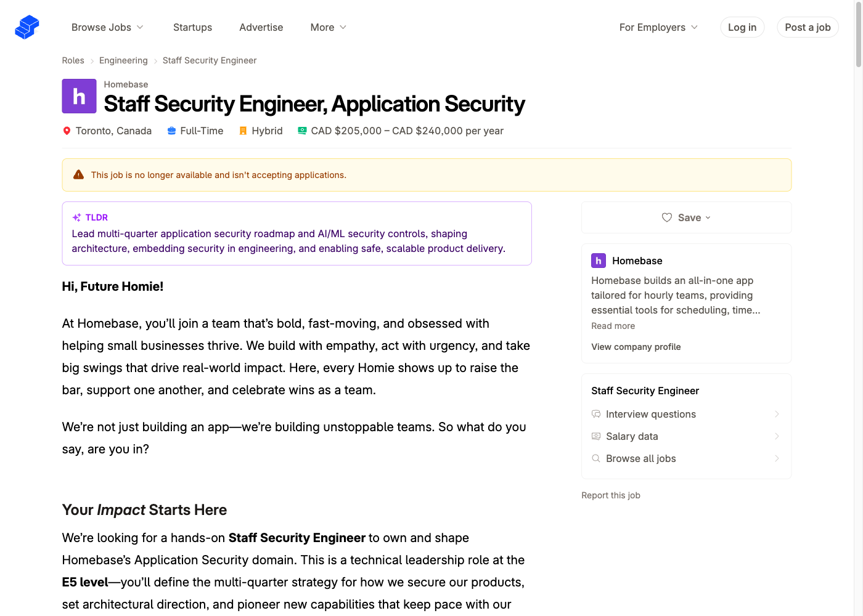Open the For Employers dropdown
This screenshot has width=863, height=616.
click(x=658, y=27)
